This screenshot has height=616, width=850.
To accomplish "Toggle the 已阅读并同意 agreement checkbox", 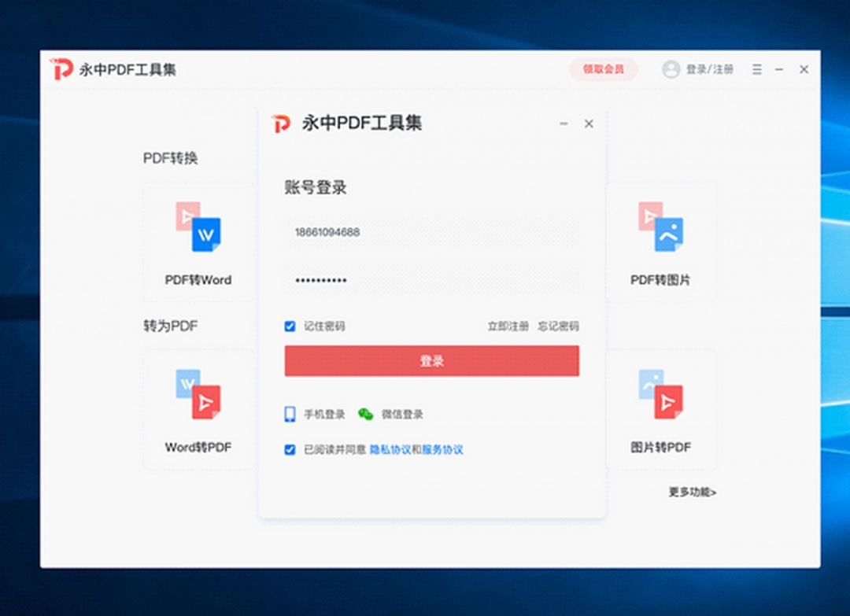I will (x=290, y=449).
